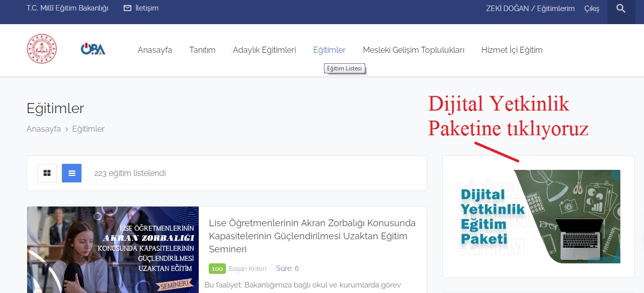Click the İletişim text link
The height and width of the screenshot is (293, 644).
(x=147, y=8)
